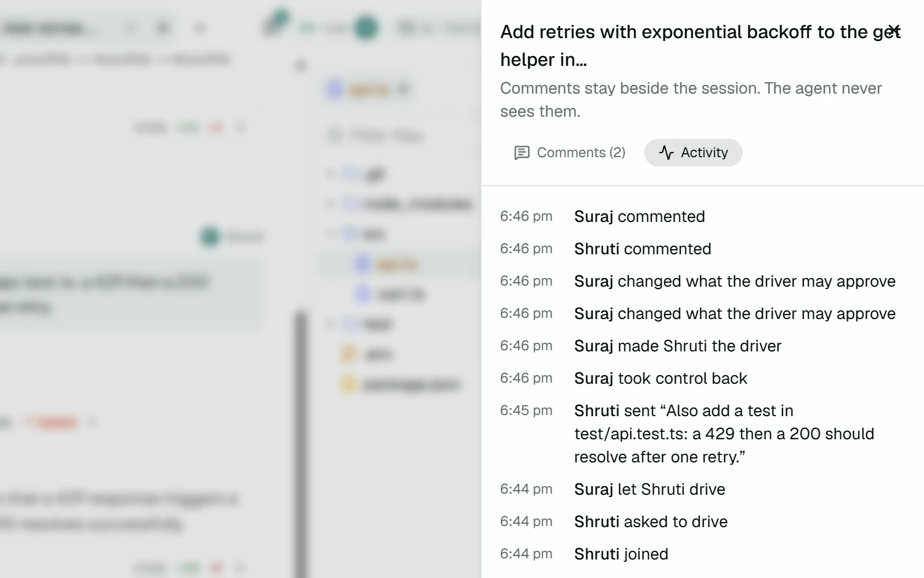Select the Activity tab
Screen dimensions: 924x578
click(693, 153)
